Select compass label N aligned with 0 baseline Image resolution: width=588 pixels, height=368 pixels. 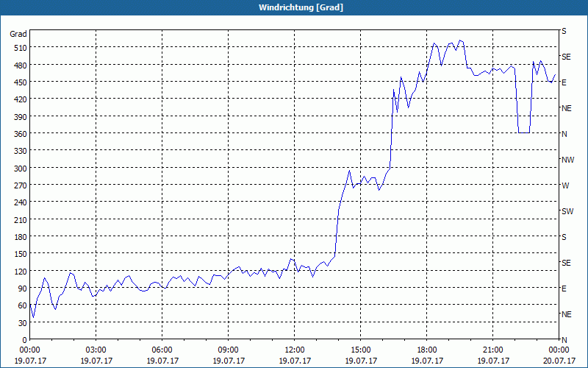point(564,340)
